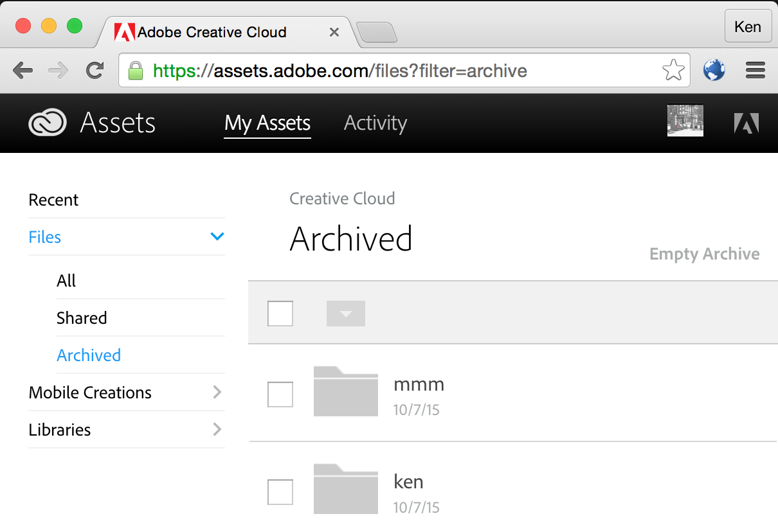This screenshot has width=778, height=532.
Task: Select the Shared files filter
Action: 82,318
